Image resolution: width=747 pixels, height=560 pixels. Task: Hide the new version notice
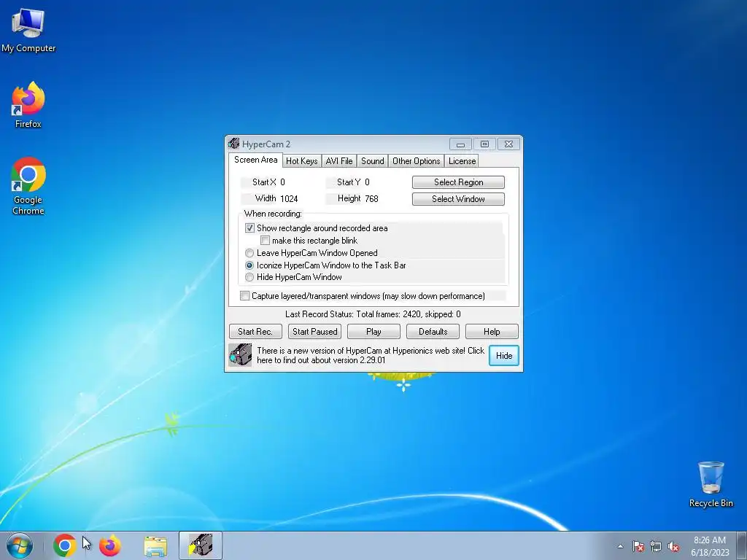click(503, 356)
